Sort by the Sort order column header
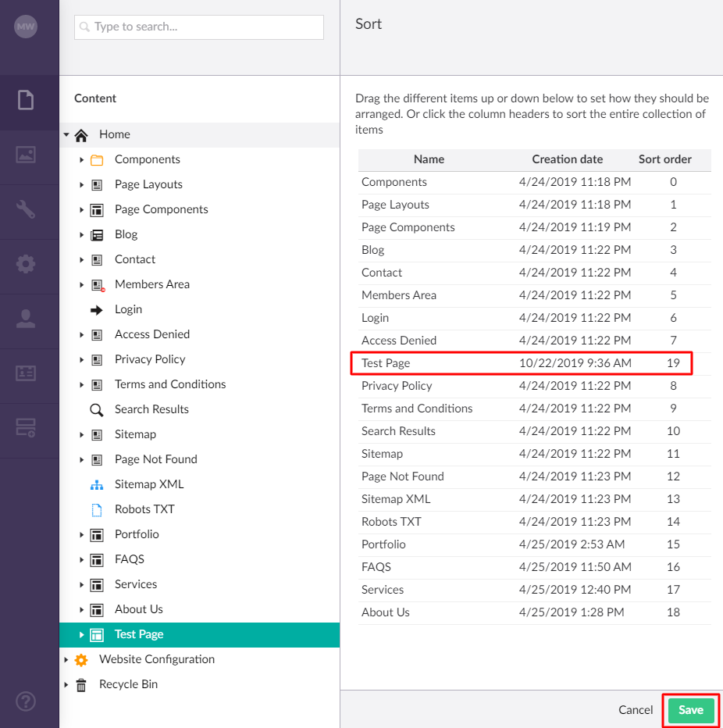 [x=664, y=159]
